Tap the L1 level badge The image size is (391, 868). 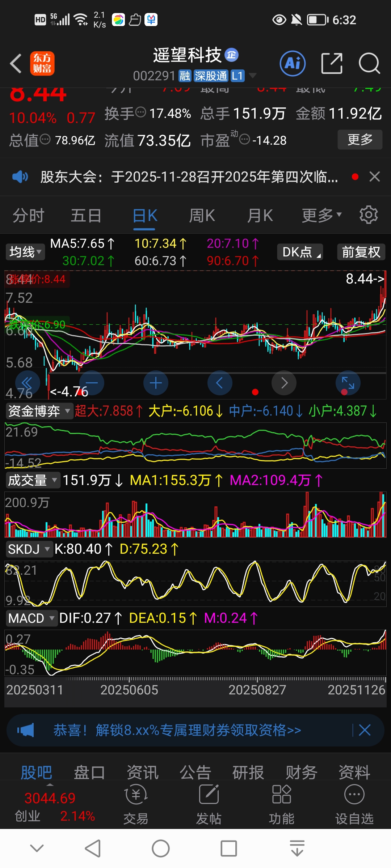click(237, 76)
